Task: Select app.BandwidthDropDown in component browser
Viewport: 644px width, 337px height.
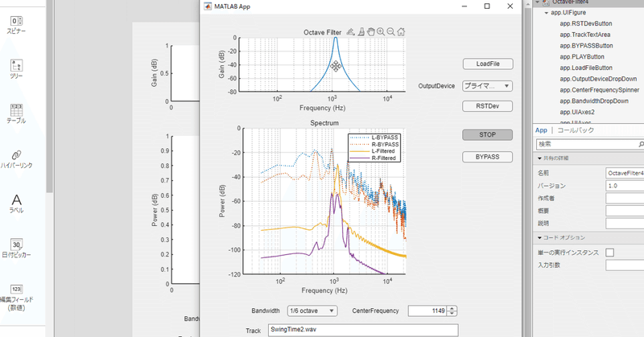Action: coord(594,101)
